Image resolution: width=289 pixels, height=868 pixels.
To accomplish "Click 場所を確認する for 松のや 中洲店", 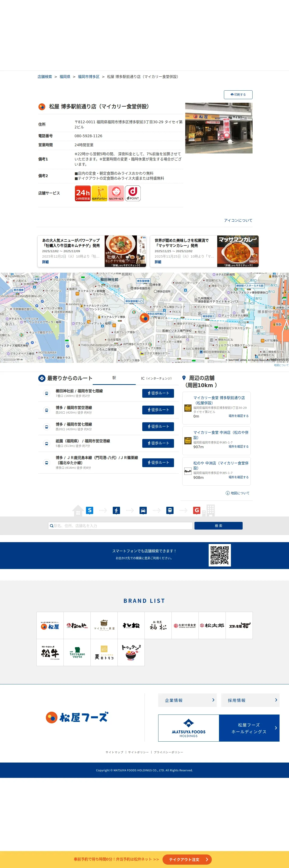I will (x=239, y=477).
